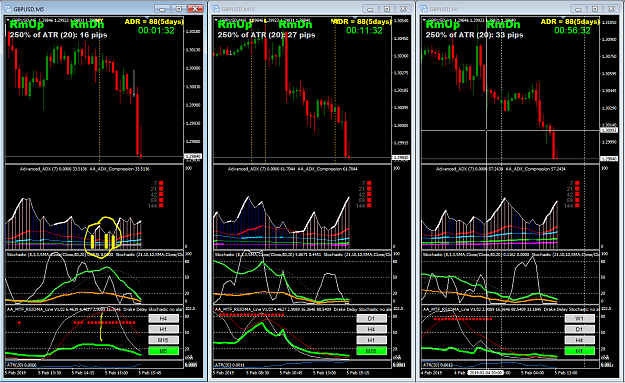The image size is (625, 383).
Task: Select the H4 timeframe button in GBPUSD,H1 window
Action: [x=580, y=340]
